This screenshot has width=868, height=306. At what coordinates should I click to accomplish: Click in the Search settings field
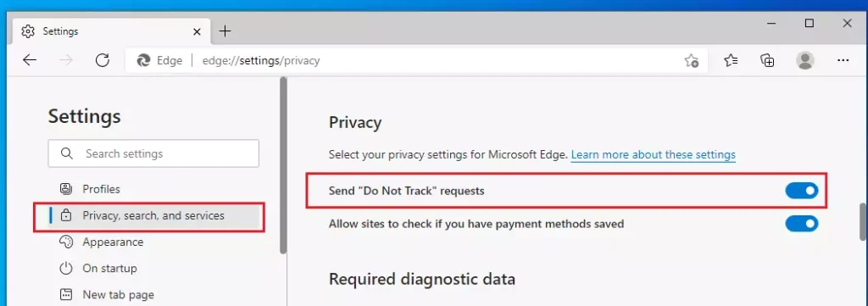[153, 153]
